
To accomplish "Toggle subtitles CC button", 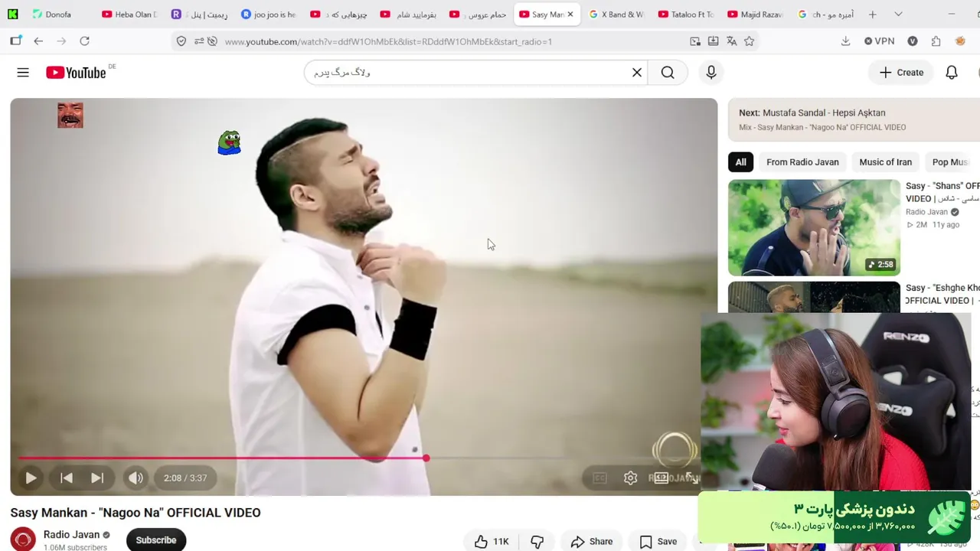I will (599, 478).
